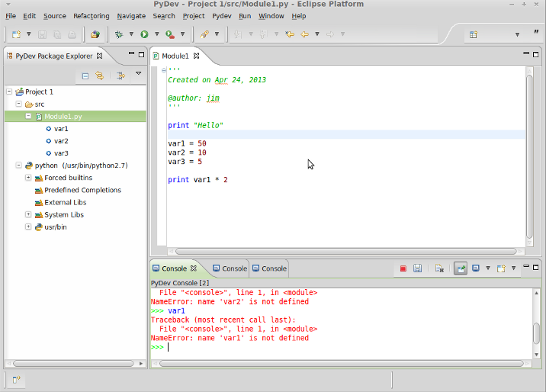Image resolution: width=546 pixels, height=392 pixels.
Task: Click the Back navigation arrow icon
Action: pyautogui.click(x=305, y=34)
